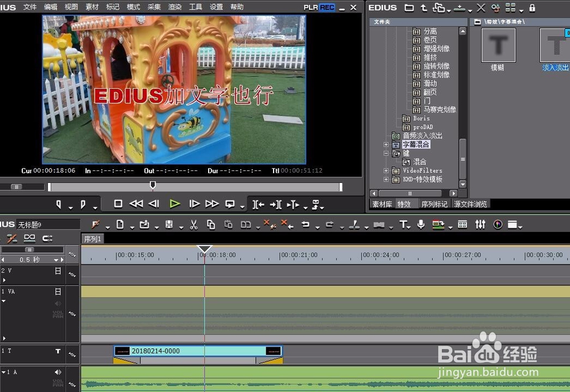Screen dimensions: 570x392
Task: Click the Save project icon
Action: [169, 224]
